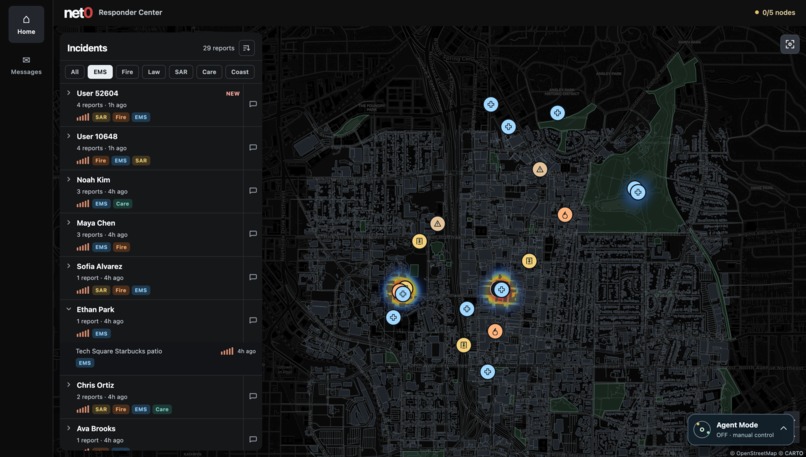Screen dimensions: 806x457
Task: Open chat for Noah Kim
Action: click(x=253, y=191)
